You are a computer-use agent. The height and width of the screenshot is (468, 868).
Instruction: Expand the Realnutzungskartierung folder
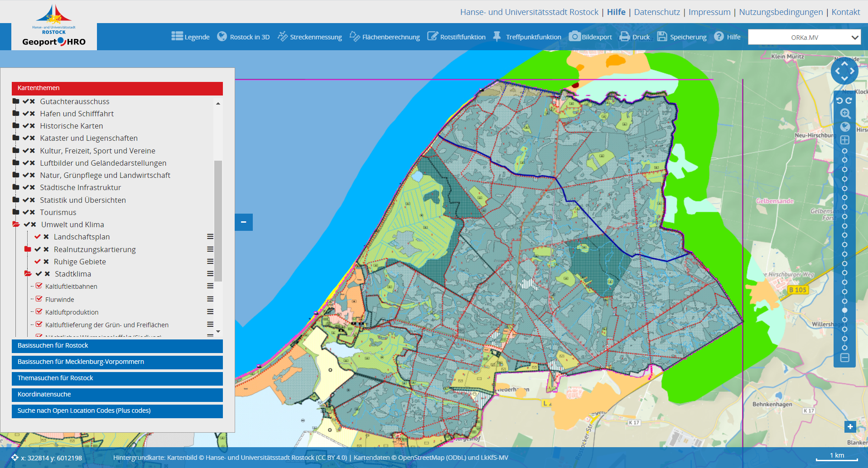pos(28,249)
